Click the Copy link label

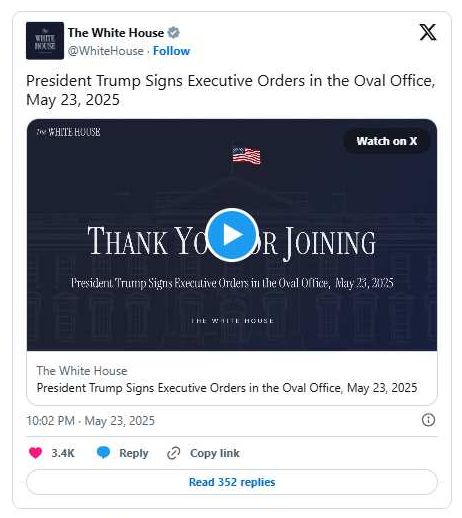215,453
